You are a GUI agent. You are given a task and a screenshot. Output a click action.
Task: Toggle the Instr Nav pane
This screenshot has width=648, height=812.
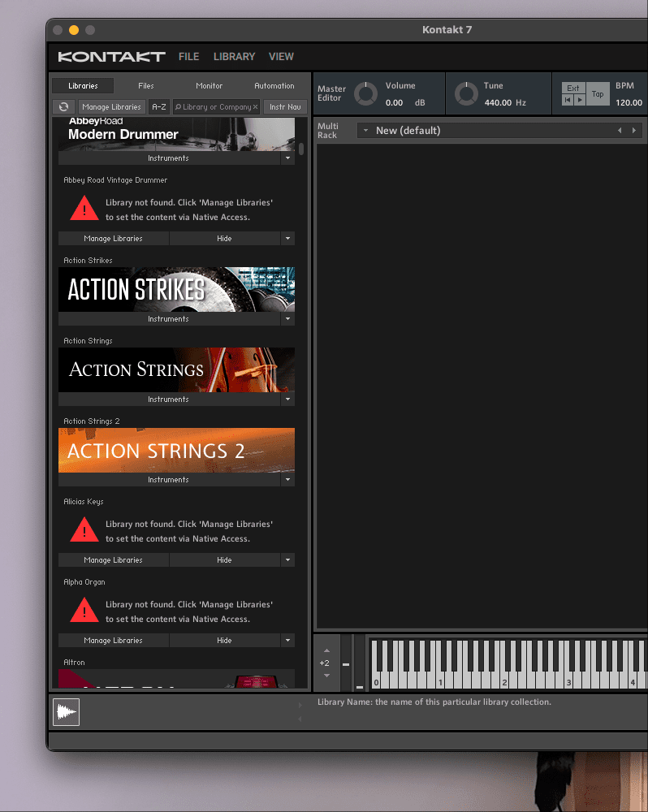pos(285,106)
